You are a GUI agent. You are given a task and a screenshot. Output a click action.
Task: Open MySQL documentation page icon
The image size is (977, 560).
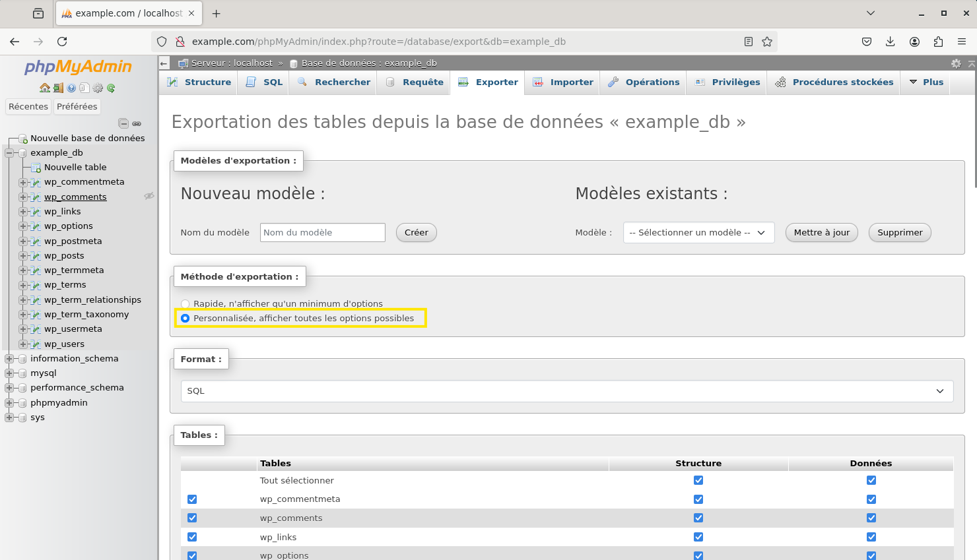(84, 88)
